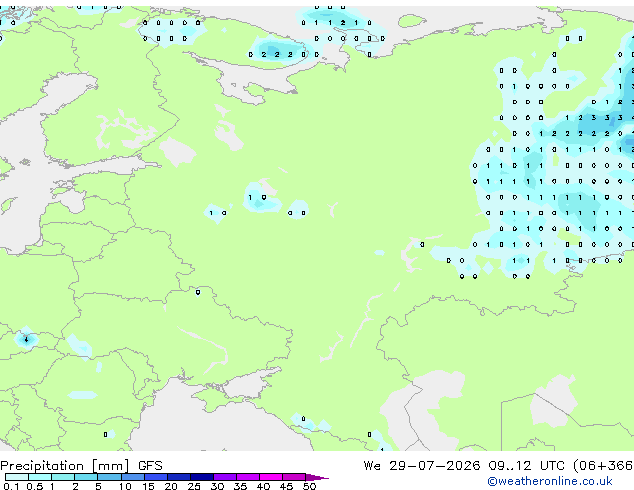Click the date '29-07-2026'

pos(435,466)
